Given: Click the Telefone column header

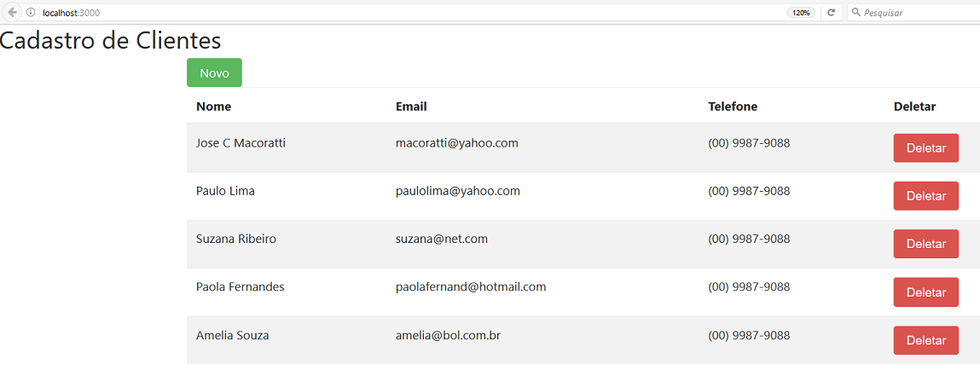Looking at the screenshot, I should [x=733, y=107].
